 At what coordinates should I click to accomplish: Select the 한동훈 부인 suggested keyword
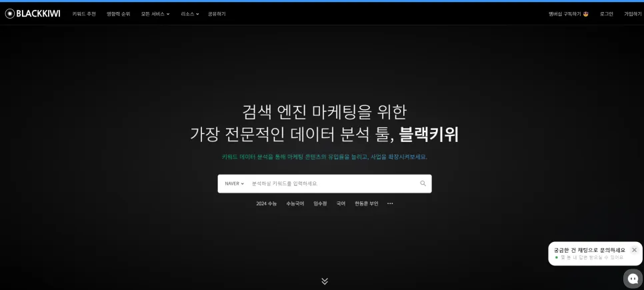[x=367, y=203]
